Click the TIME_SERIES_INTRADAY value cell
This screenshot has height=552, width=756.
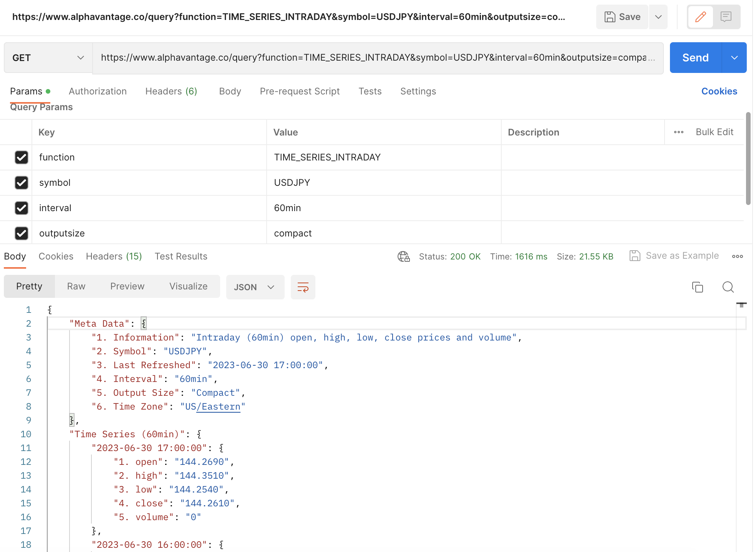[384, 157]
